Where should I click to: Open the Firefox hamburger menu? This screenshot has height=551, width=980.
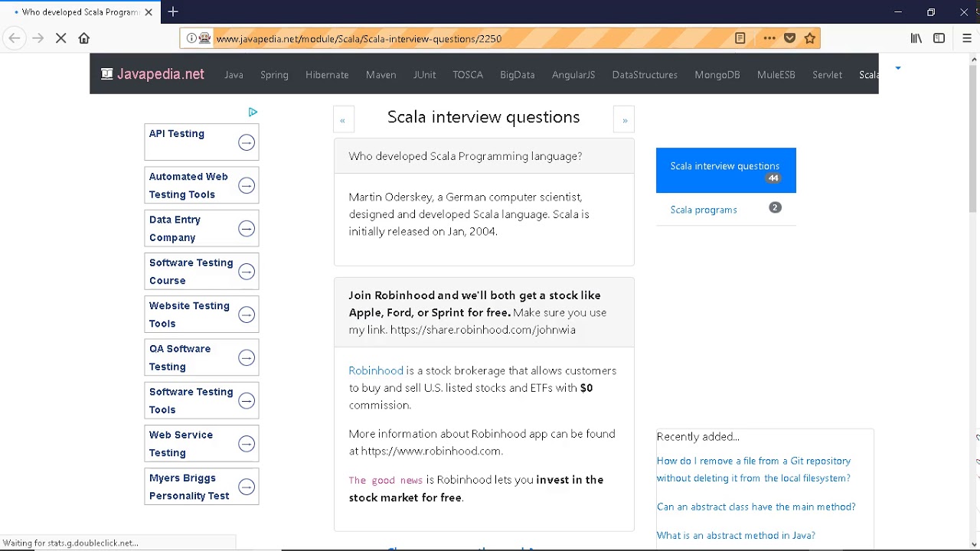click(x=966, y=38)
